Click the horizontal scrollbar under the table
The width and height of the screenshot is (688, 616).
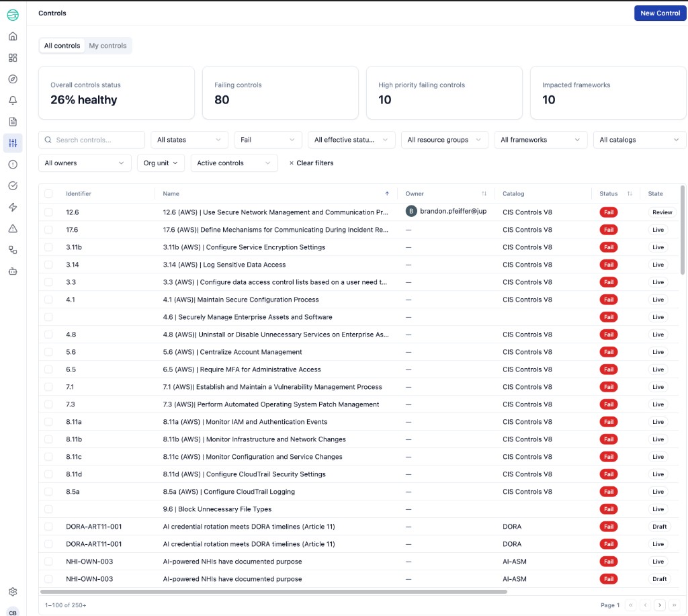pos(274,591)
